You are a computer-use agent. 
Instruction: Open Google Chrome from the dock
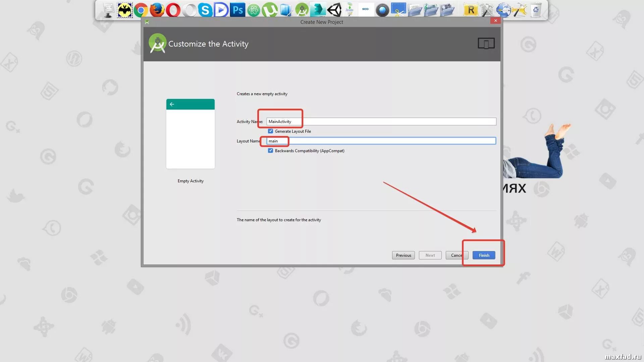click(x=141, y=10)
